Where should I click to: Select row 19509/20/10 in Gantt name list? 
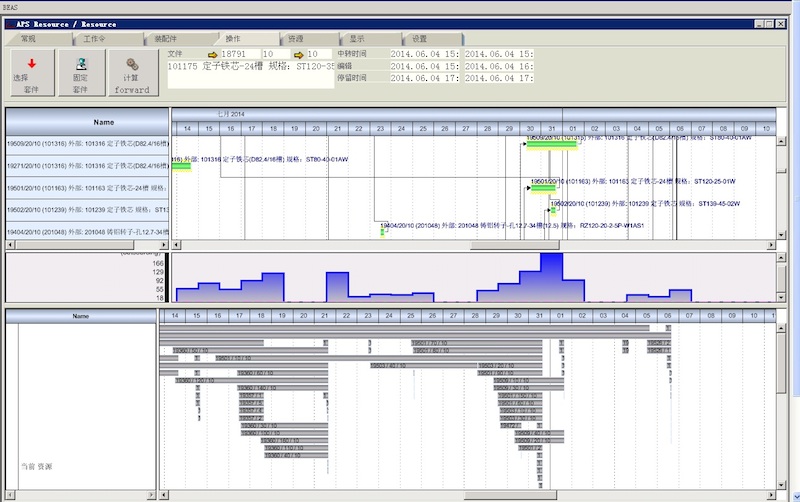(x=87, y=143)
